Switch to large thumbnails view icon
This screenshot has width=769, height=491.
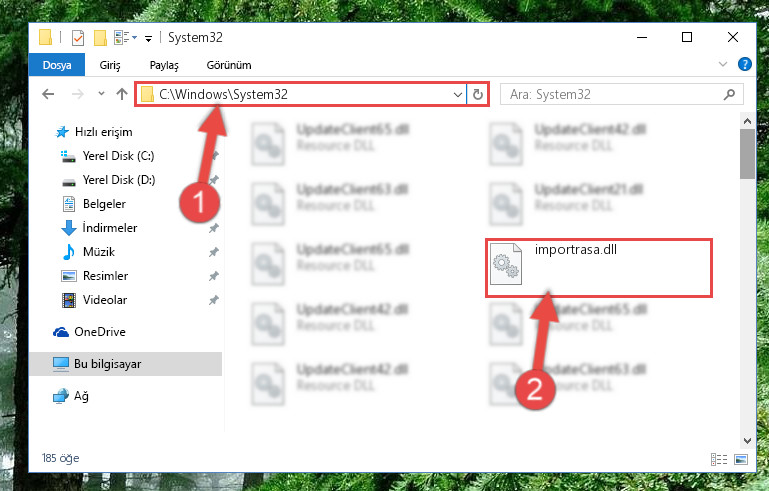pyautogui.click(x=741, y=459)
